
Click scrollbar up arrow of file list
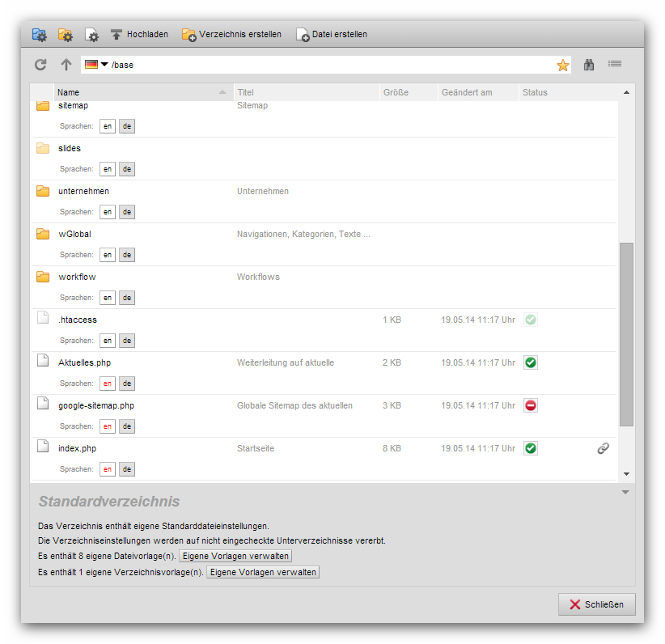(x=626, y=92)
